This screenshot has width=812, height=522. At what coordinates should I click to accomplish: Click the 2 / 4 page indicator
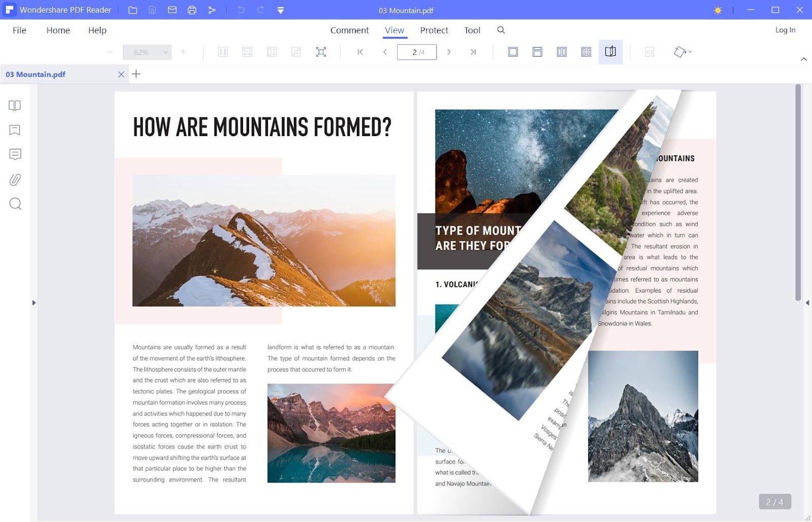pos(774,502)
